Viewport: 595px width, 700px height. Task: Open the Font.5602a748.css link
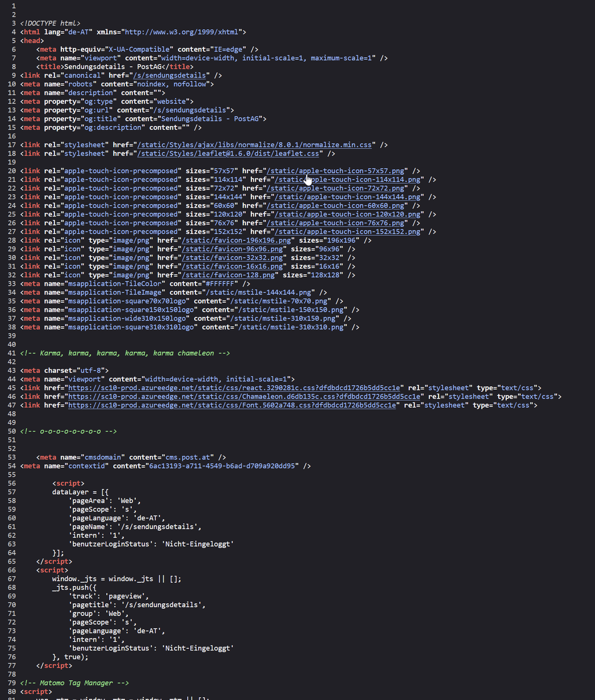(232, 405)
